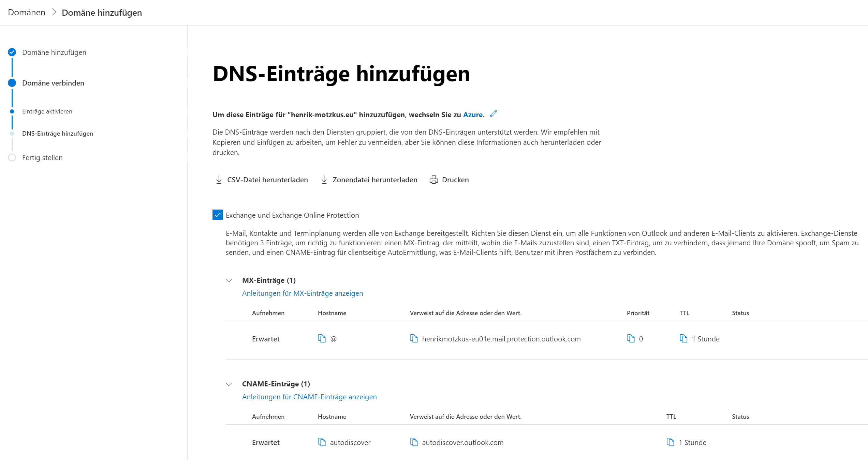The height and width of the screenshot is (460, 868).
Task: Select the DNS-Einträge hinzufügen substep
Action: click(58, 134)
